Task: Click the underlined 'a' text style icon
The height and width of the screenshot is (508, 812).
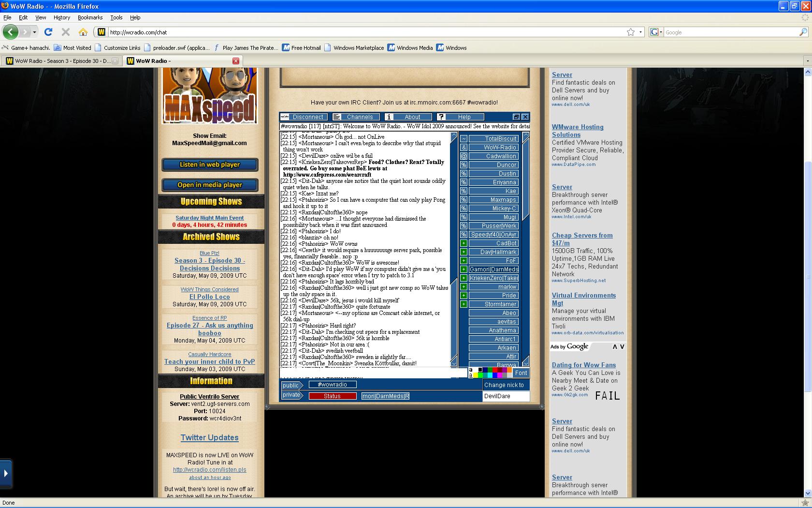Action: point(470,375)
